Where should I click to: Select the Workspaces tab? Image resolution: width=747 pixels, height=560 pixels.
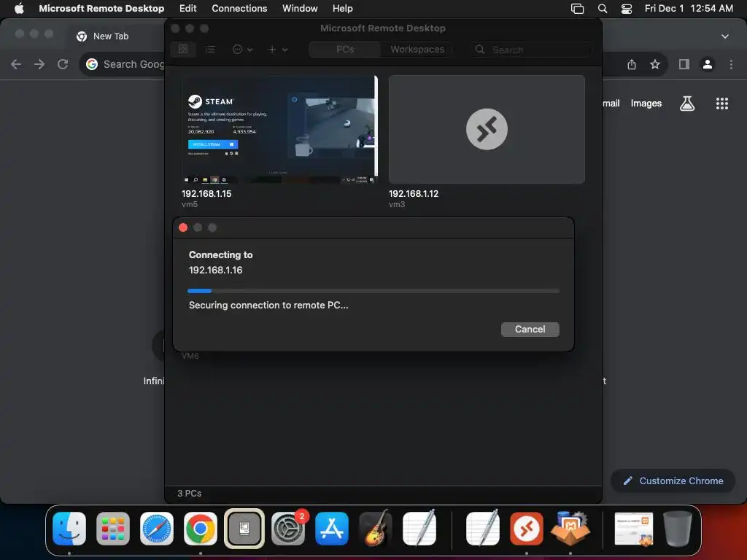click(417, 49)
